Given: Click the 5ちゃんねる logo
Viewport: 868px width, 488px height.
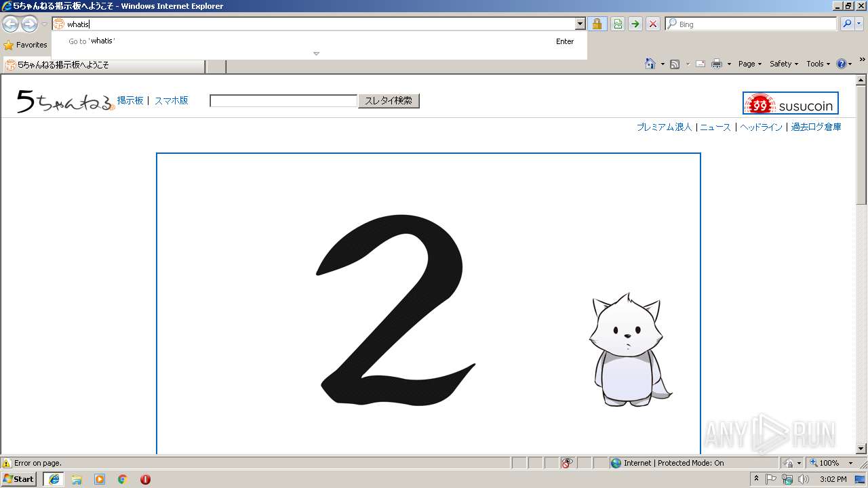Looking at the screenshot, I should (66, 101).
